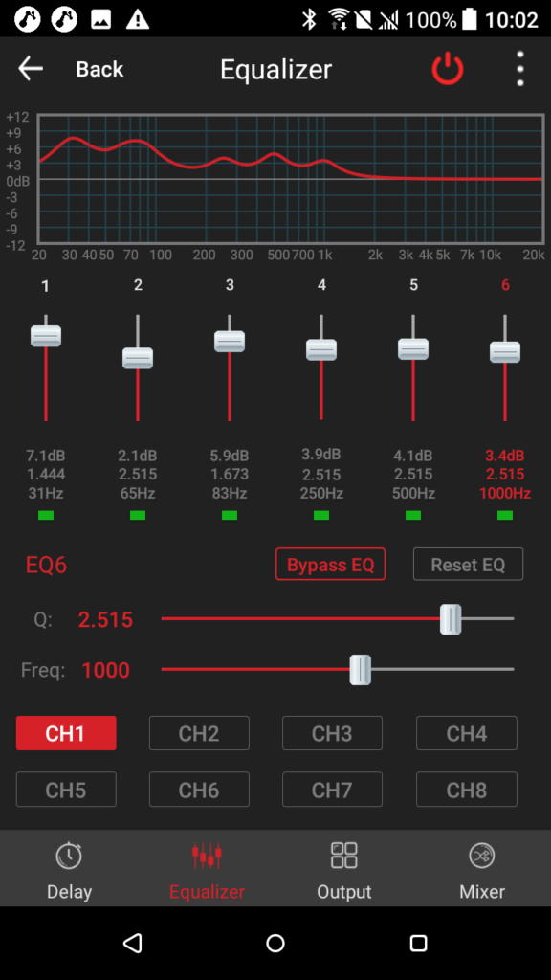The width and height of the screenshot is (551, 980).
Task: Tap the red power icon
Action: (x=448, y=69)
